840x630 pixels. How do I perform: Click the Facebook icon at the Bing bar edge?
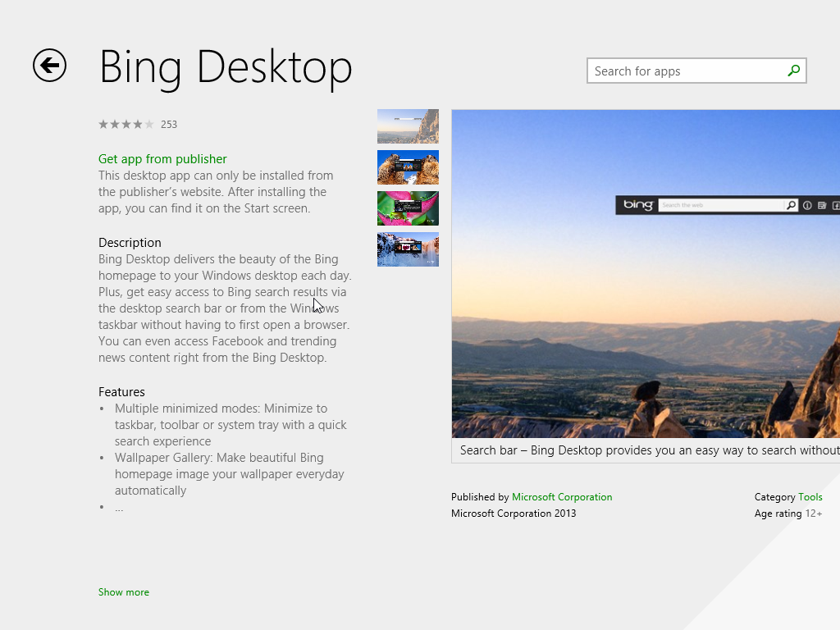[837, 205]
